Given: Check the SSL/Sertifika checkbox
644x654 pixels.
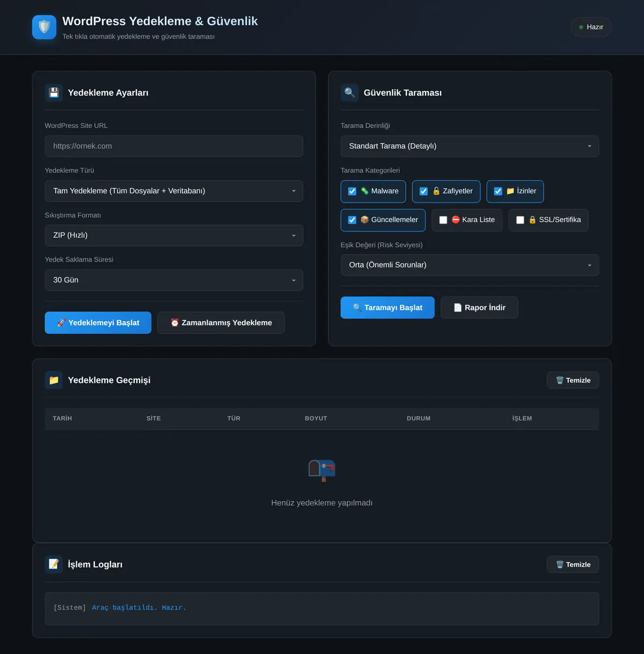Looking at the screenshot, I should tap(520, 220).
